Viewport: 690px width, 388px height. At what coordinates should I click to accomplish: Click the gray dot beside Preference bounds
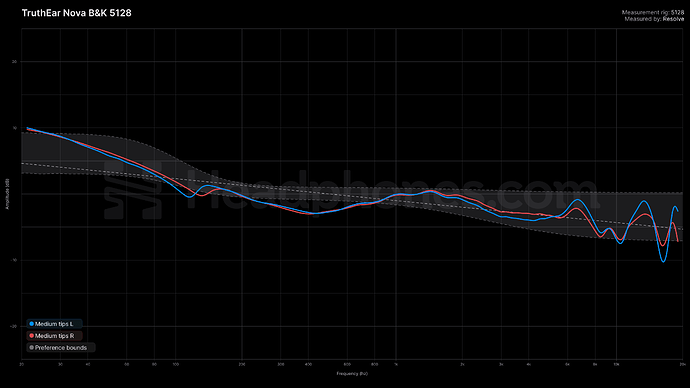coord(31,348)
